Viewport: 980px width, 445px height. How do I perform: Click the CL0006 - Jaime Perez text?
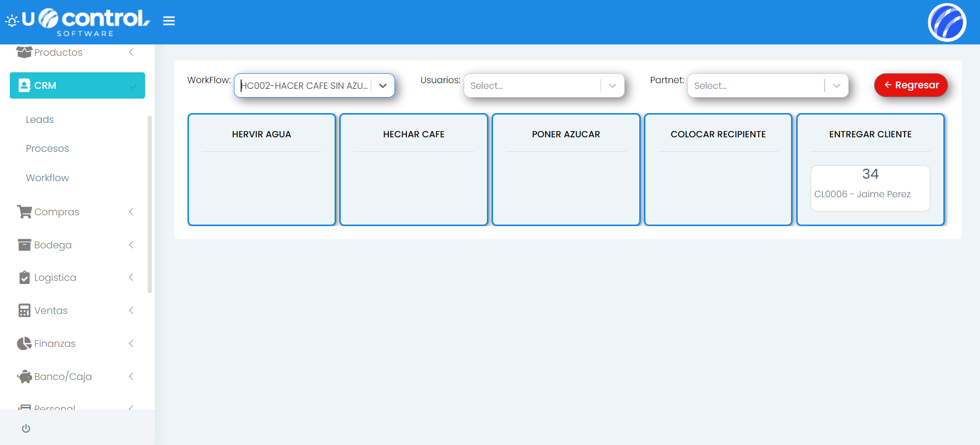click(x=862, y=194)
